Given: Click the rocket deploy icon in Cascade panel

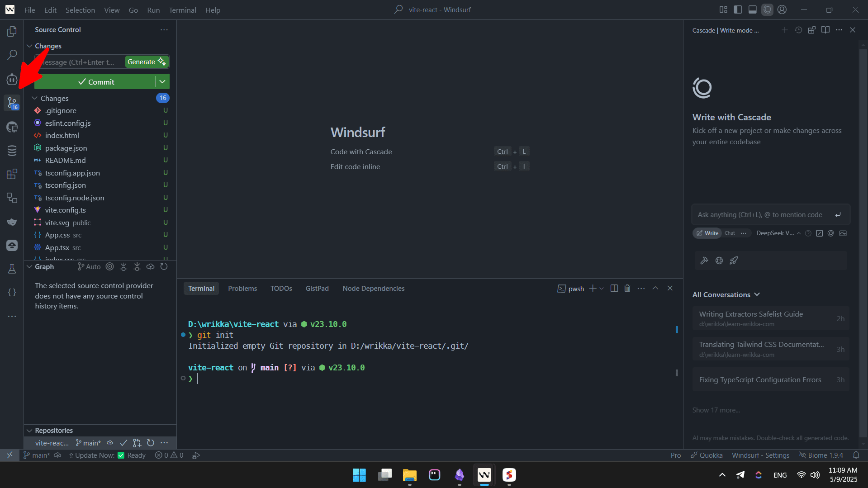Looking at the screenshot, I should (734, 261).
